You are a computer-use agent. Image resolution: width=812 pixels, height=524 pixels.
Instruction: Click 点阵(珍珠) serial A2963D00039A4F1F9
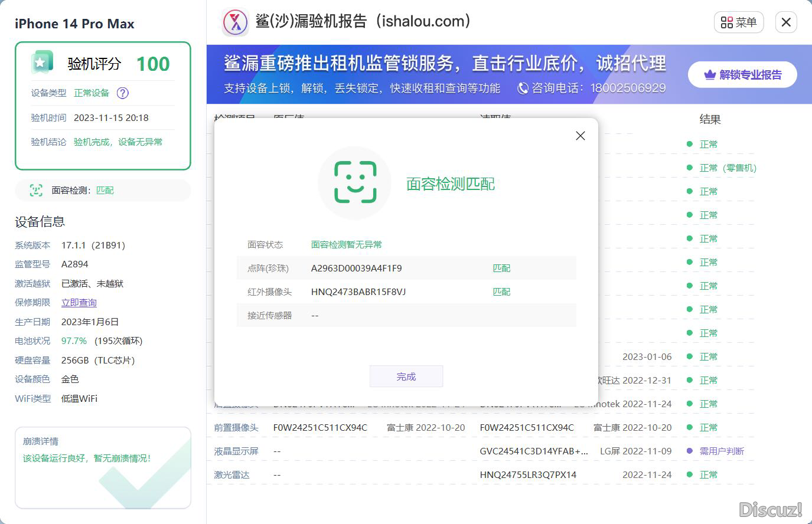(x=357, y=268)
